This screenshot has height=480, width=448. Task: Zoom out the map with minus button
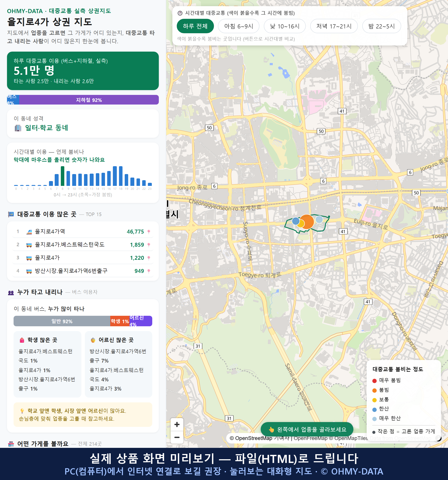tap(177, 437)
